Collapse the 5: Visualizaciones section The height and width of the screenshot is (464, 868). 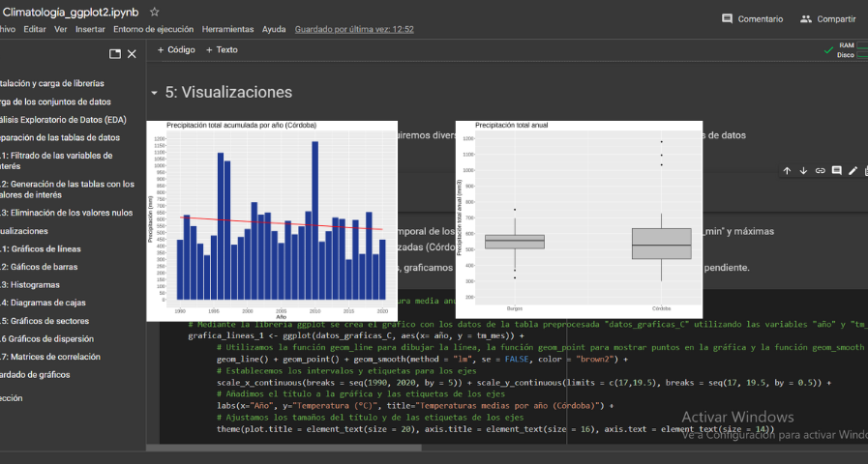(155, 93)
